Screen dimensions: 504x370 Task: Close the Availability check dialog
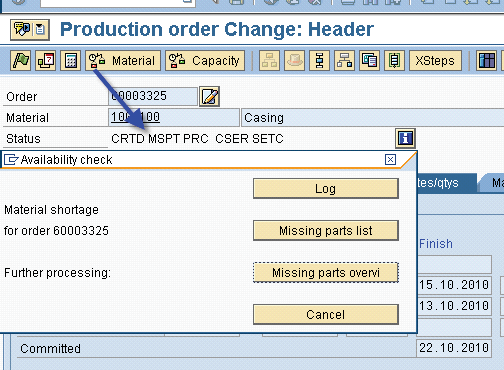(x=390, y=159)
